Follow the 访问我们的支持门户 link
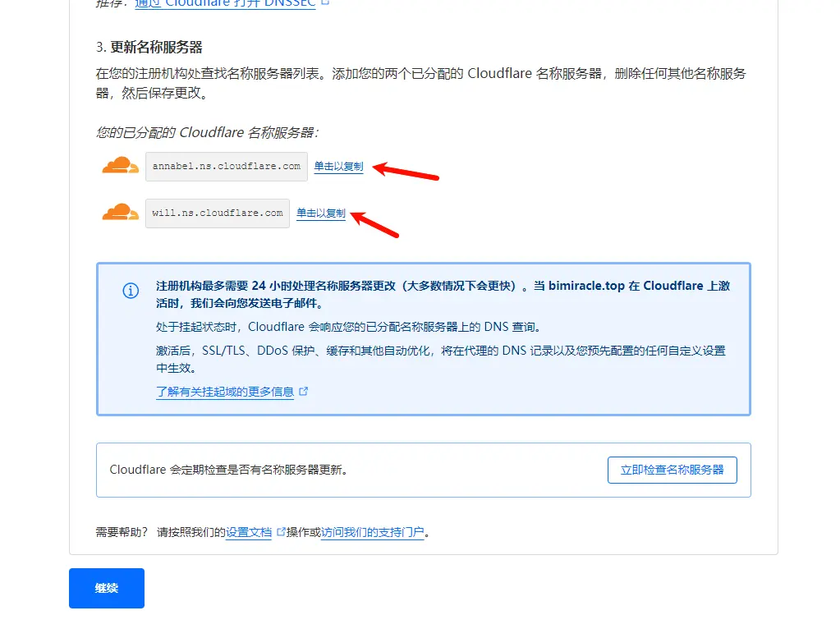This screenshot has height=638, width=840. tap(372, 532)
